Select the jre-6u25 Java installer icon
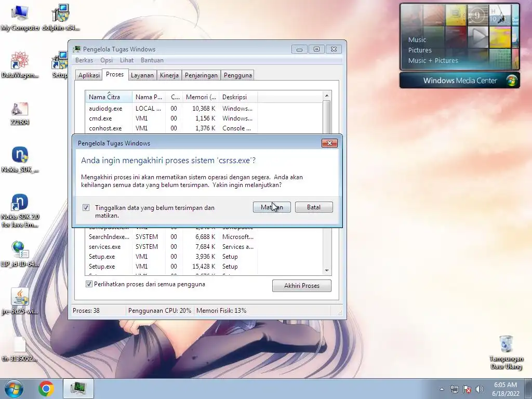Image resolution: width=532 pixels, height=399 pixels. coord(20,301)
